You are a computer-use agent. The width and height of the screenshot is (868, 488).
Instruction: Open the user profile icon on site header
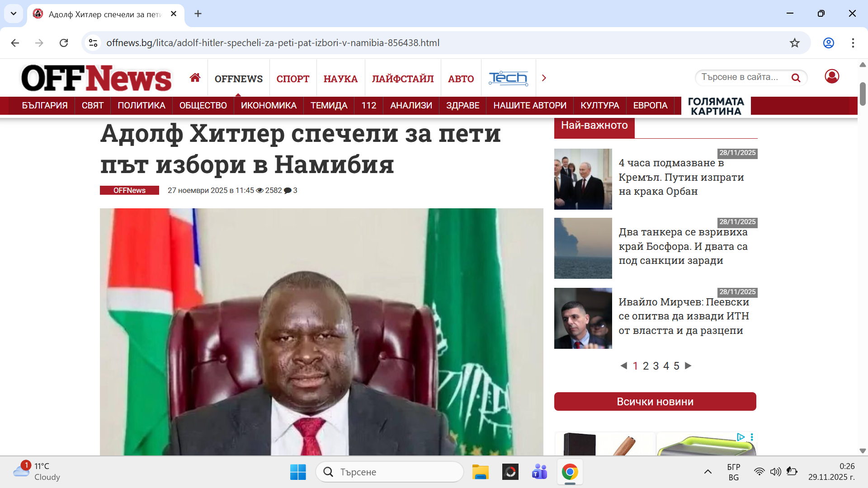pos(831,76)
